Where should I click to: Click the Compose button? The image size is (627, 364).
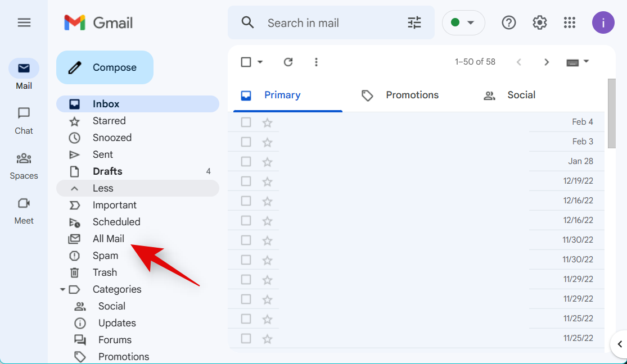[x=105, y=67]
